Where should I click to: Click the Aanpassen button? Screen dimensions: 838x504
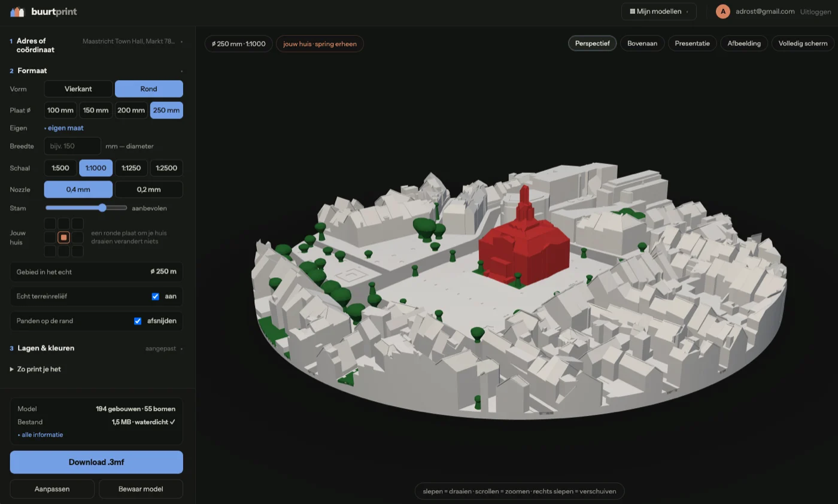tap(52, 489)
